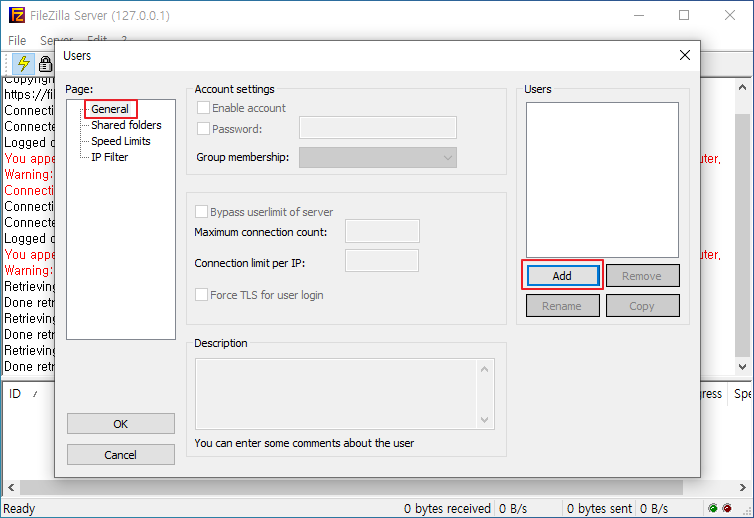Image resolution: width=754 pixels, height=518 pixels.
Task: Click the padlock lock-server toolbar icon
Action: (46, 63)
